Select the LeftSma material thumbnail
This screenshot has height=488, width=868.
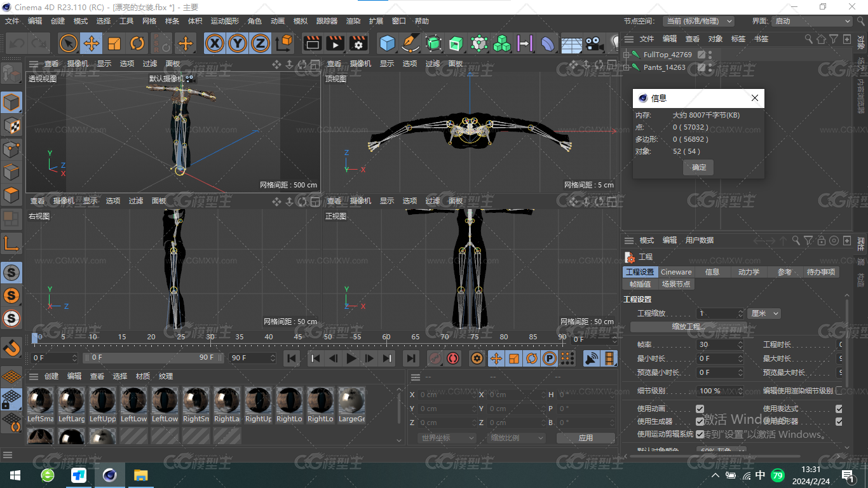point(41,405)
